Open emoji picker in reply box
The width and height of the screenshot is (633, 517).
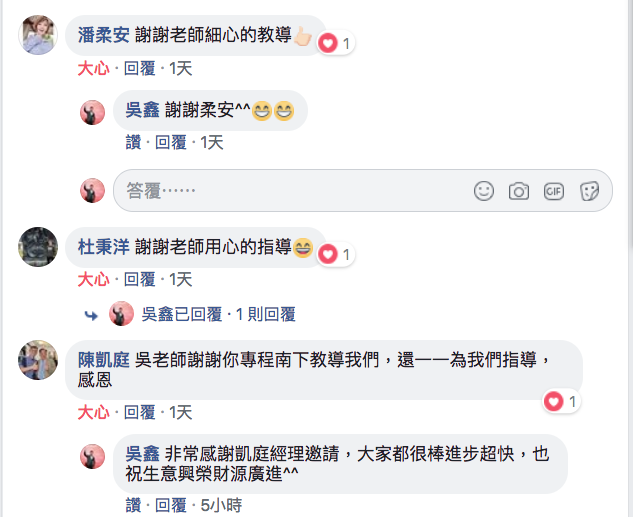click(x=484, y=191)
